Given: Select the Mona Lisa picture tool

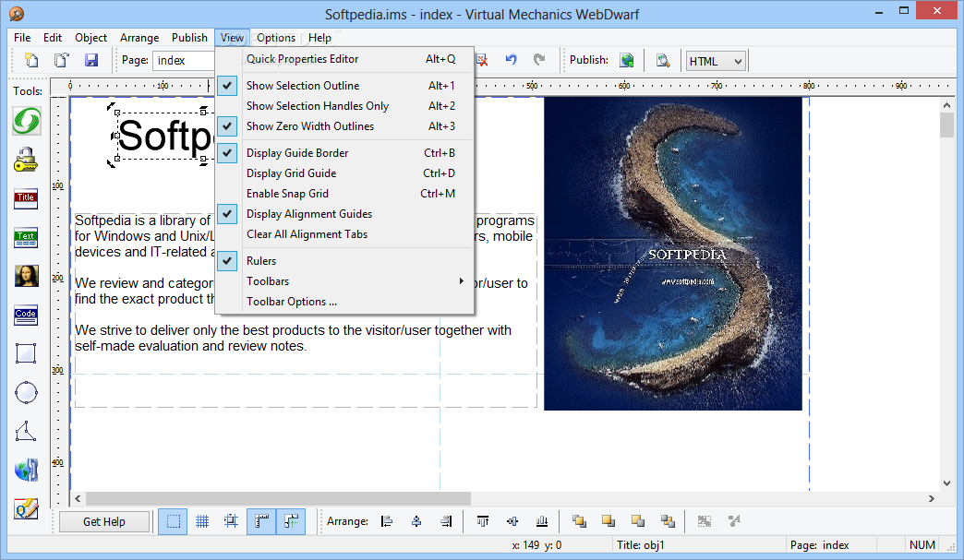Looking at the screenshot, I should coord(27,277).
